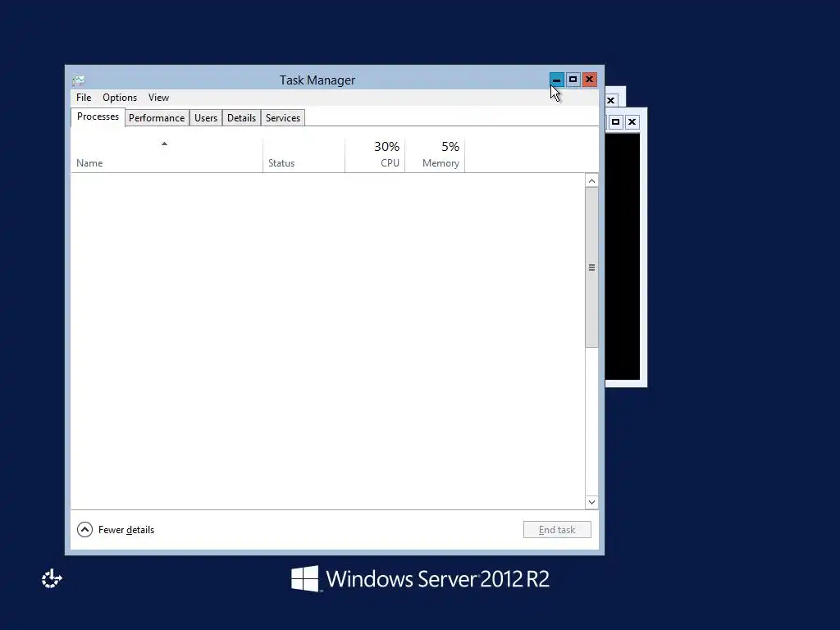Viewport: 840px width, 630px height.
Task: Switch to the Users tab
Action: (206, 118)
